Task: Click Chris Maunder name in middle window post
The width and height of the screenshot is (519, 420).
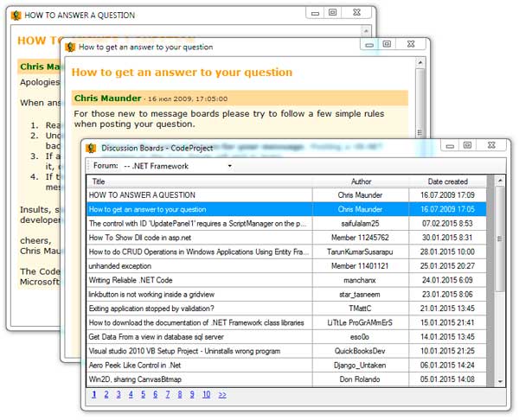Action: pyautogui.click(x=107, y=99)
